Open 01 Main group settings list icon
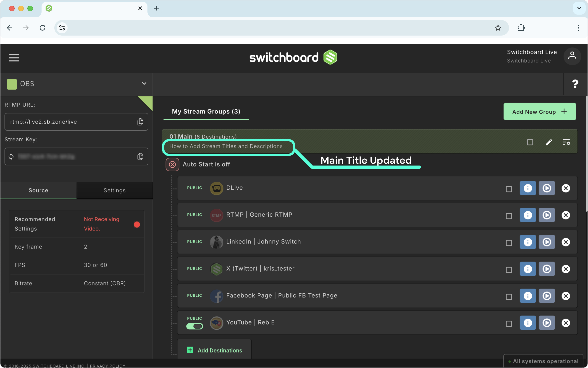588x368 pixels. pos(566,142)
